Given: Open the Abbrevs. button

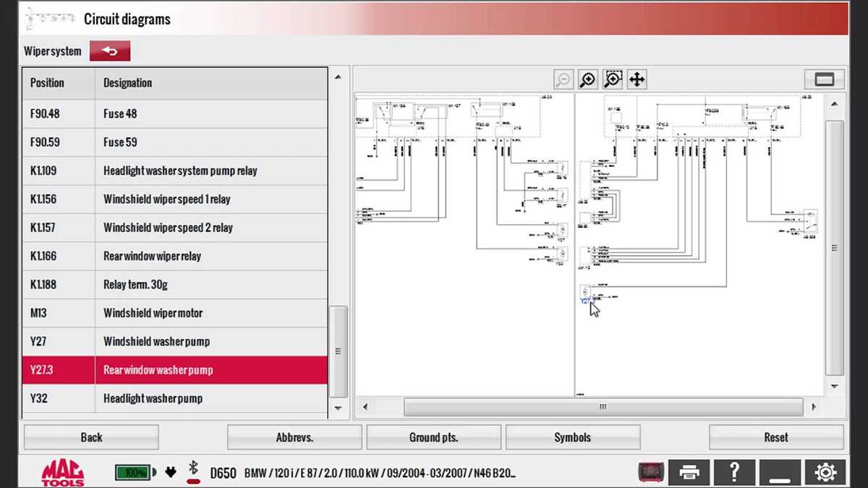Looking at the screenshot, I should [294, 437].
